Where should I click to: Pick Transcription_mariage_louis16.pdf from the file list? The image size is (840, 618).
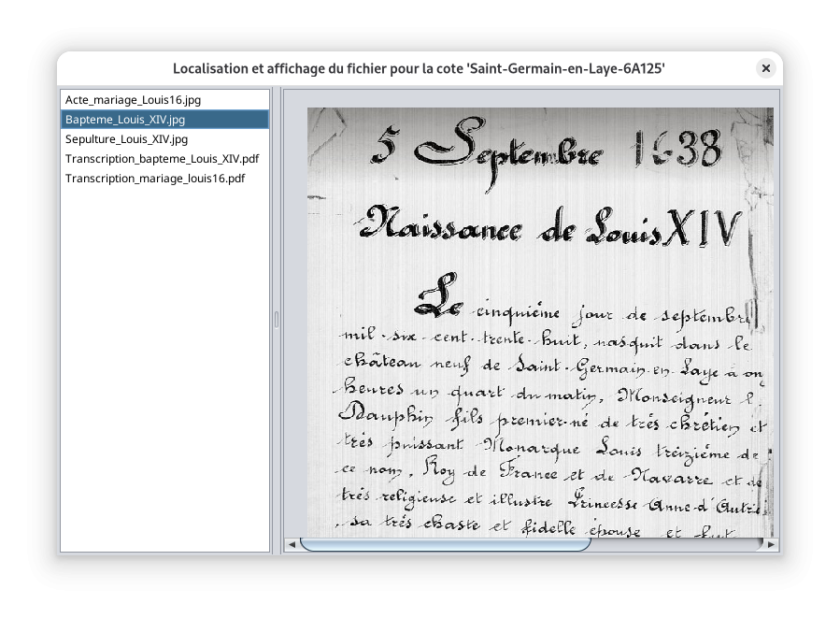click(164, 179)
